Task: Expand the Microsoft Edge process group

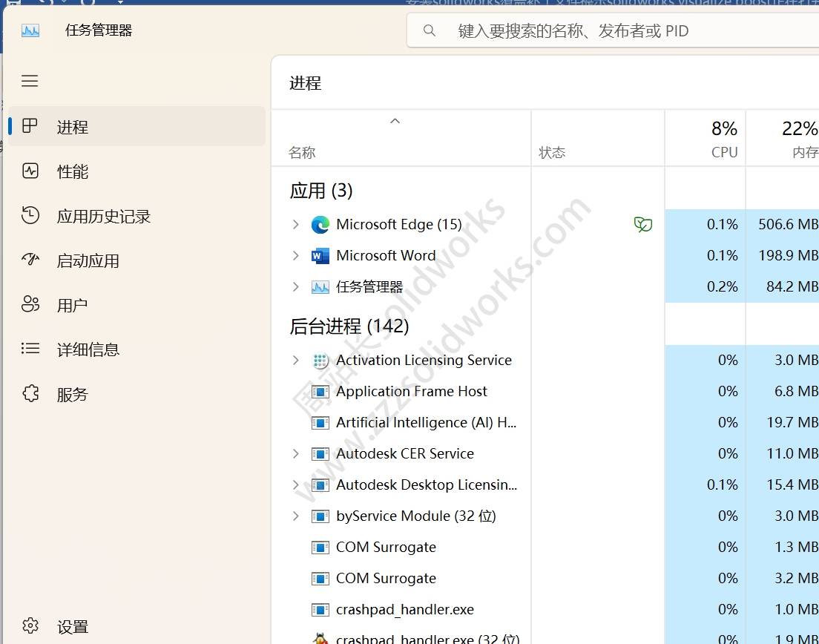Action: 295,224
